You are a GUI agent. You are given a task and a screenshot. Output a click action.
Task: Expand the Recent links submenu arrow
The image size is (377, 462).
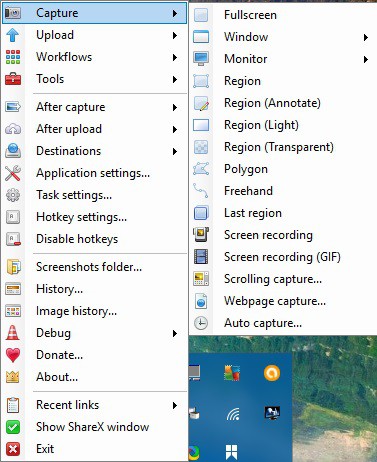pos(175,405)
